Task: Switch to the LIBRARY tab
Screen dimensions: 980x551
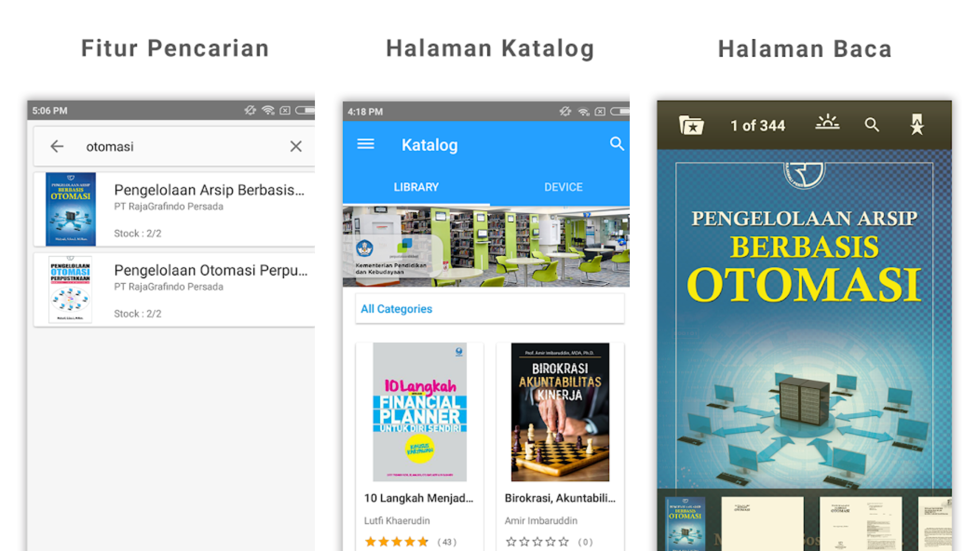Action: (x=416, y=187)
